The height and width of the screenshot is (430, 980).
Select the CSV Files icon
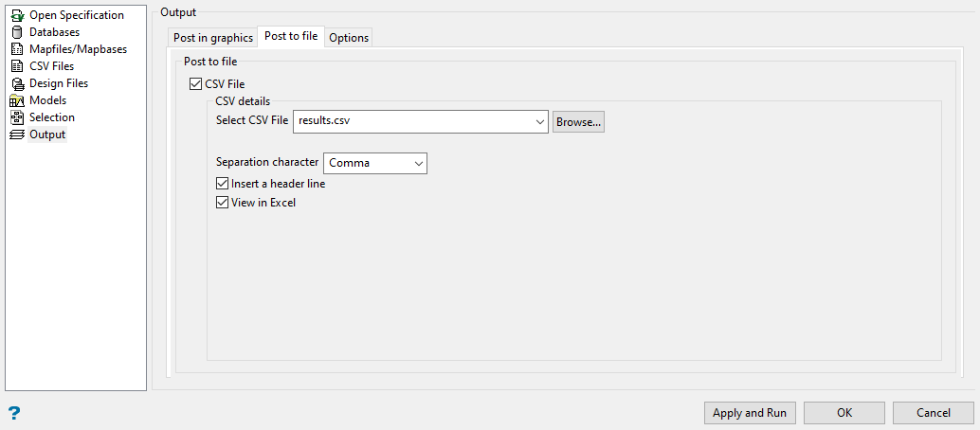click(16, 66)
